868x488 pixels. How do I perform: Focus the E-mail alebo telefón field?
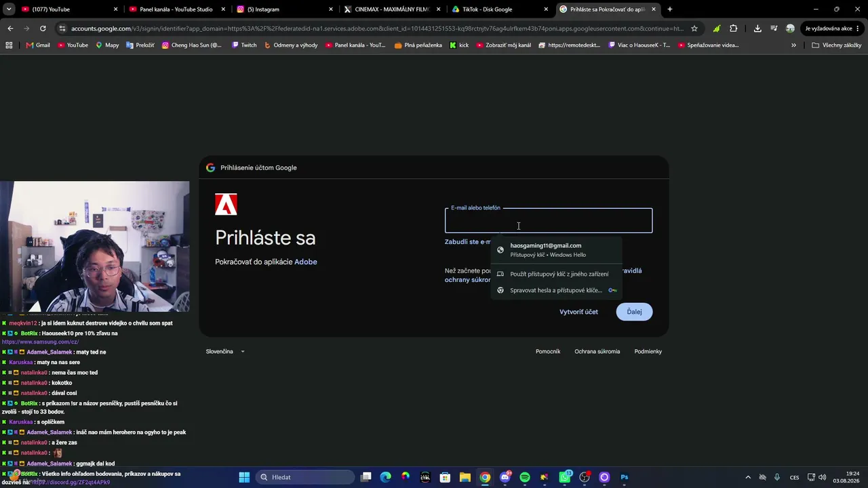click(549, 221)
